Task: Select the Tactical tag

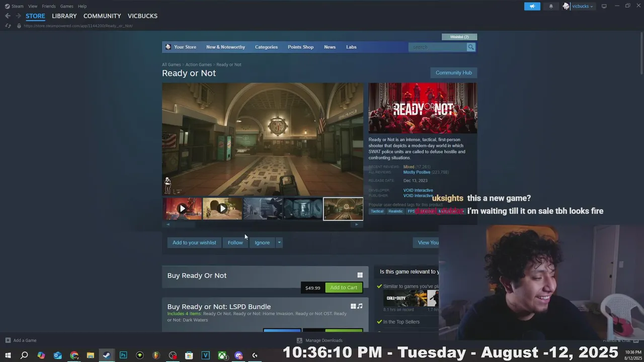Action: tap(377, 211)
